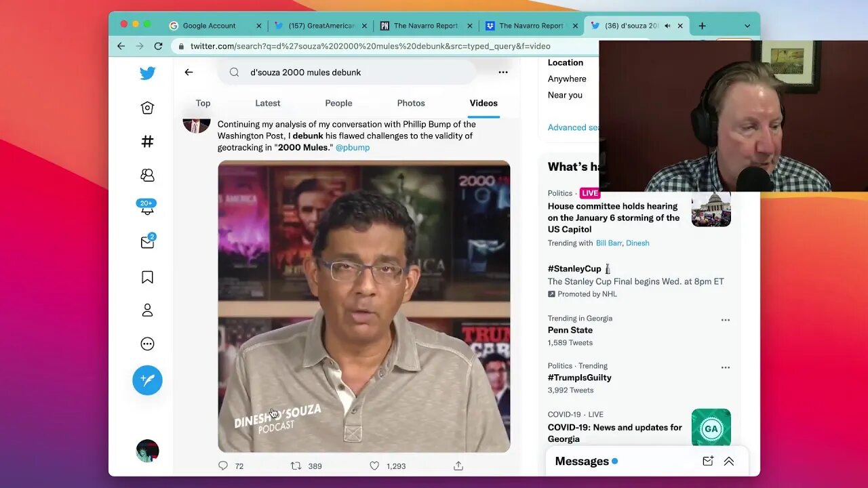This screenshot has width=868, height=488.
Task: Select the People search tab
Action: click(x=338, y=103)
